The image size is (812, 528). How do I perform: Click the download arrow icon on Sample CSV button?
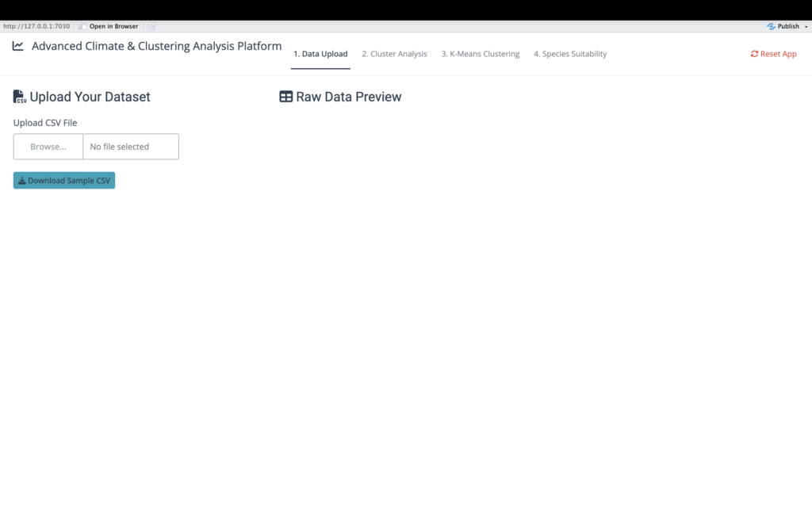click(22, 181)
